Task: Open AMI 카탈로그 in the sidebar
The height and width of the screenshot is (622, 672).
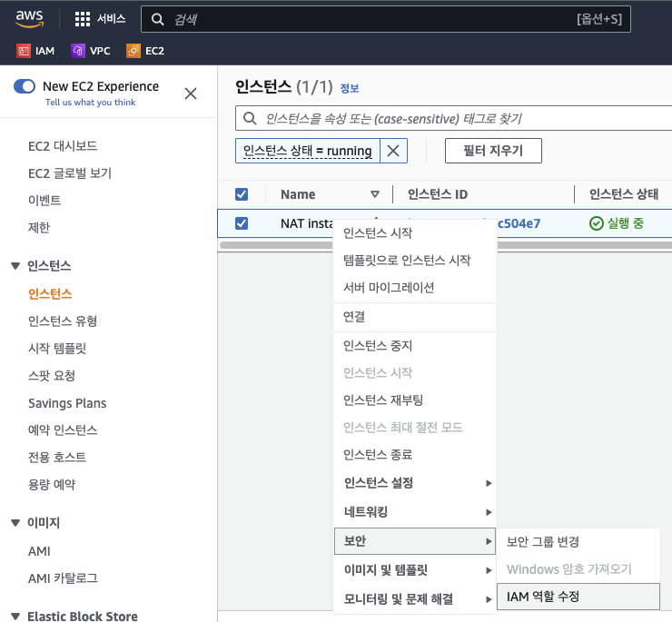Action: pos(63,578)
